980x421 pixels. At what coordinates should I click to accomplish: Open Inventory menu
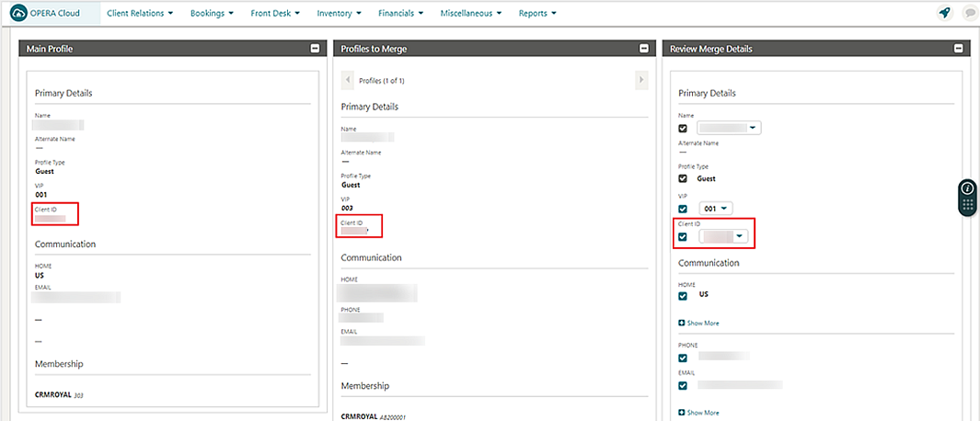pyautogui.click(x=339, y=13)
